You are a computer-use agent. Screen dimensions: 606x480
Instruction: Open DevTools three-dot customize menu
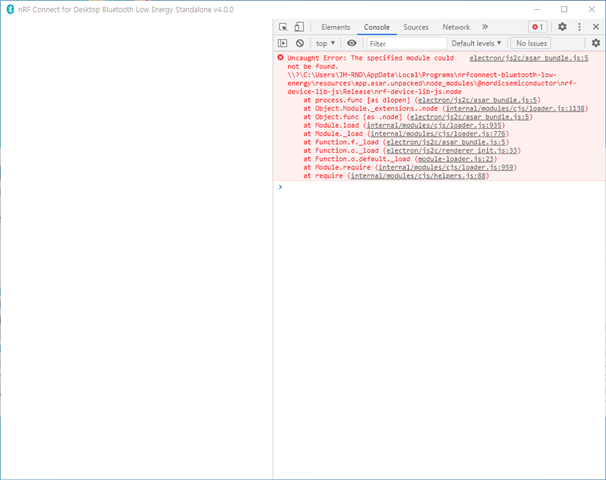(x=580, y=27)
